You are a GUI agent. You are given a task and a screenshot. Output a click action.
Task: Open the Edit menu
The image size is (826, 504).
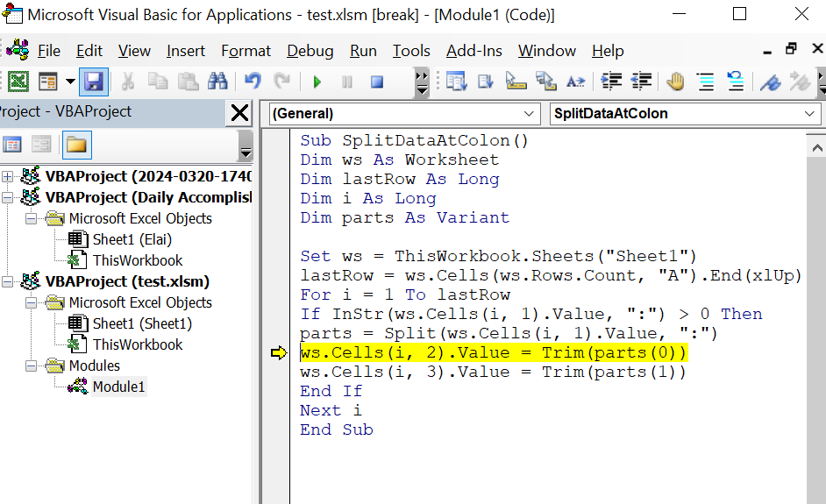click(x=89, y=51)
